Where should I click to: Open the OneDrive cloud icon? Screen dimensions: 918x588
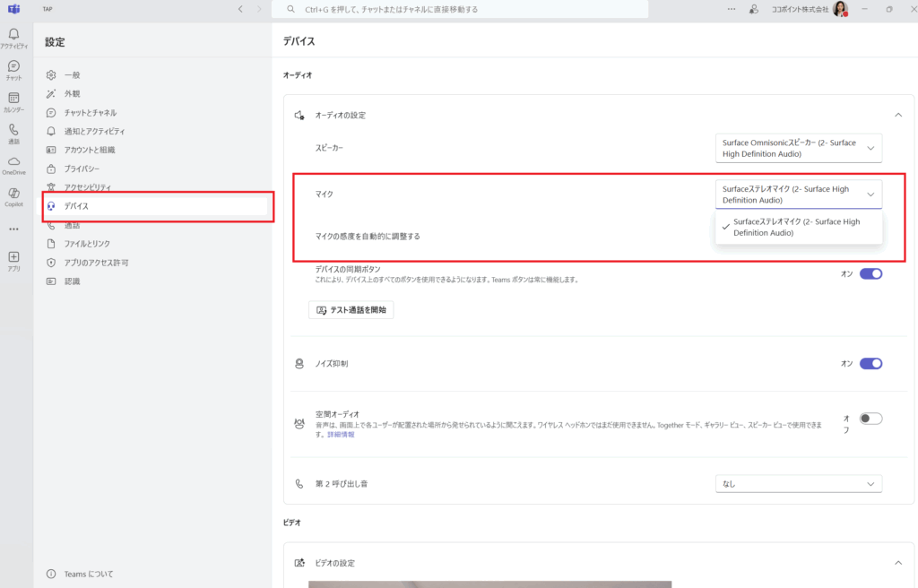tap(13, 163)
